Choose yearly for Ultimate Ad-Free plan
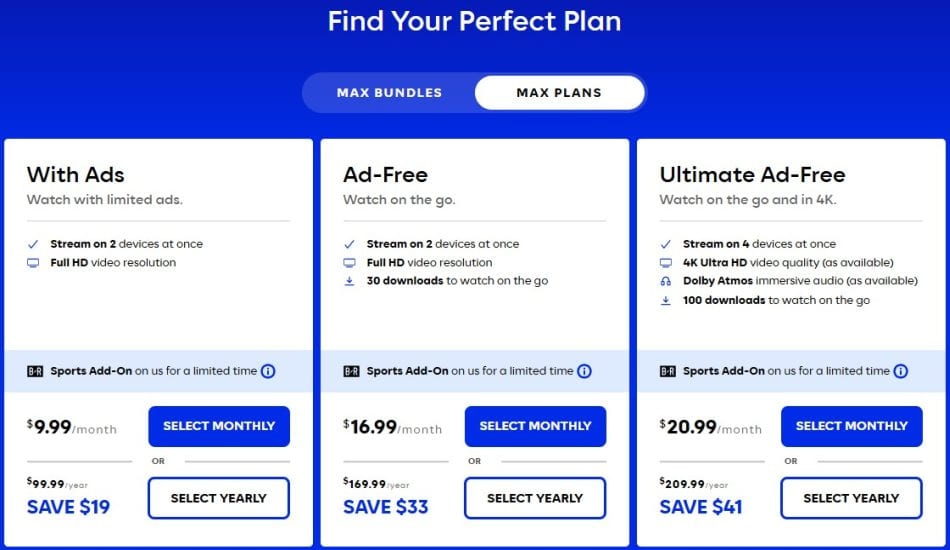 [851, 498]
